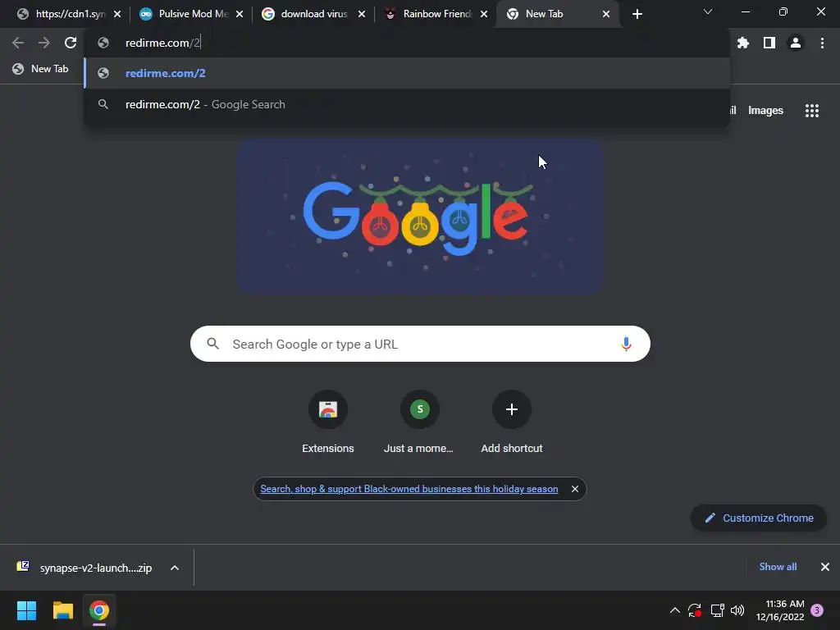Screen dimensions: 840x630
Task: Open the Google apps grid
Action: pyautogui.click(x=811, y=111)
